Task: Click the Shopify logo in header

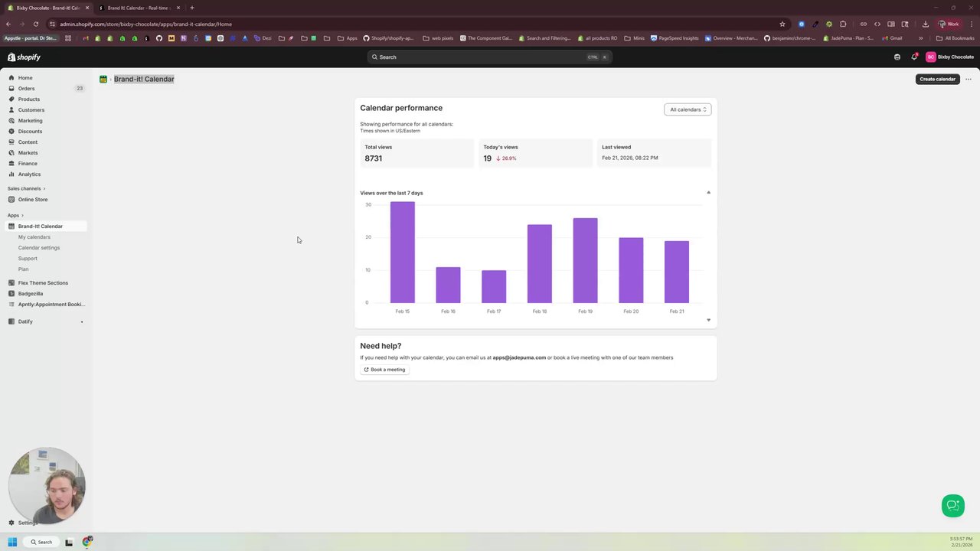Action: pyautogui.click(x=24, y=57)
